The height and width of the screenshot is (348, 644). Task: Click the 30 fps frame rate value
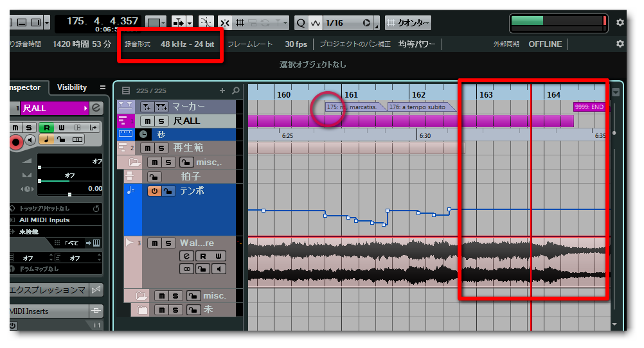[x=296, y=44]
